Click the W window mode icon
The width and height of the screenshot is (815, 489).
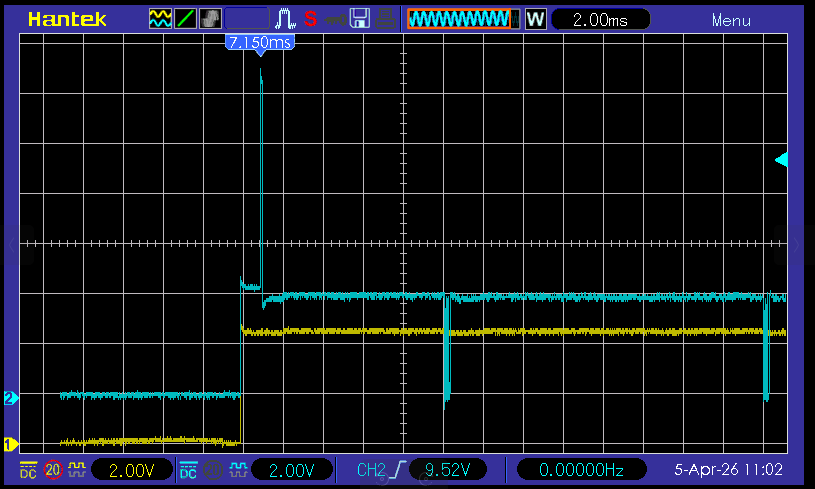(536, 19)
